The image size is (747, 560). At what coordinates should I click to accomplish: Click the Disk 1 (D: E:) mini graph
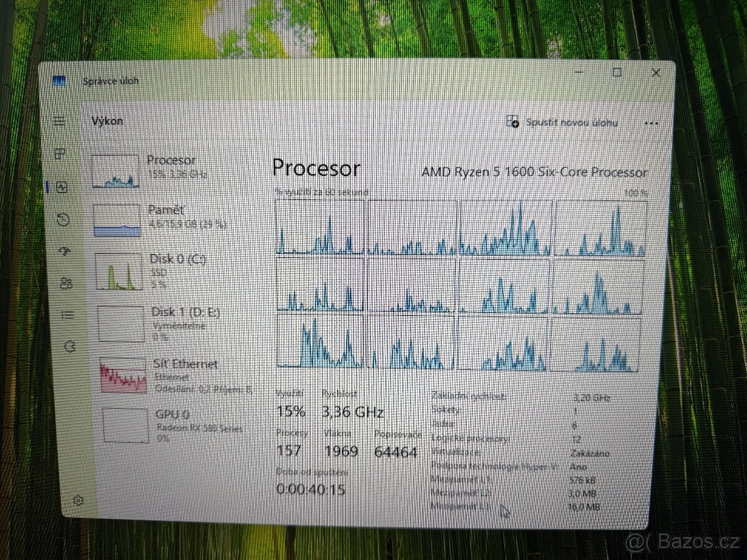(x=120, y=323)
